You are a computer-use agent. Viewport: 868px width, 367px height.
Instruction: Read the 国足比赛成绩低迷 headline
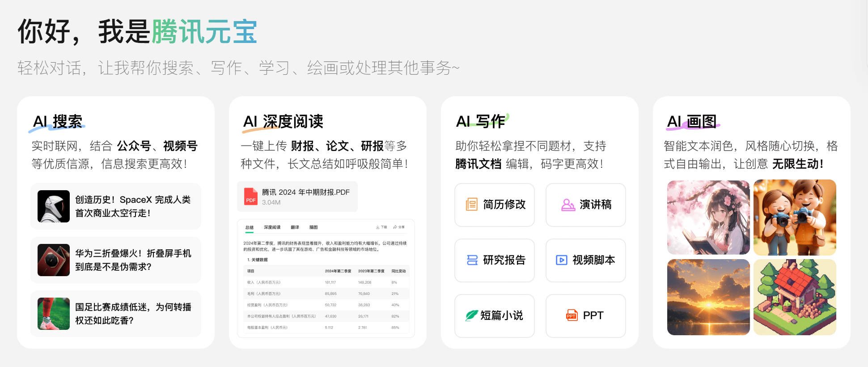[x=133, y=314]
